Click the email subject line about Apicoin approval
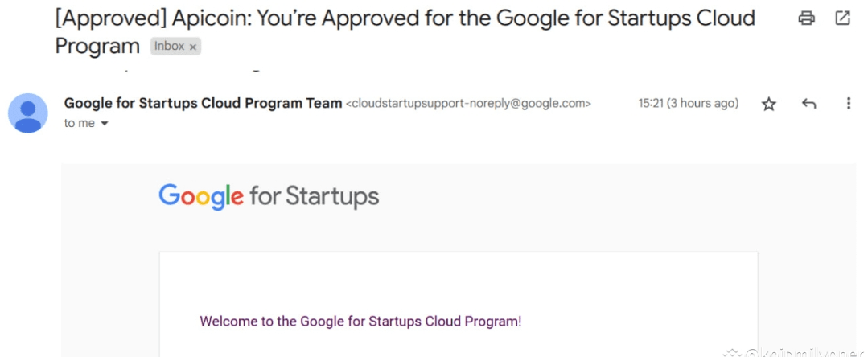Image resolution: width=868 pixels, height=357 pixels. click(402, 19)
